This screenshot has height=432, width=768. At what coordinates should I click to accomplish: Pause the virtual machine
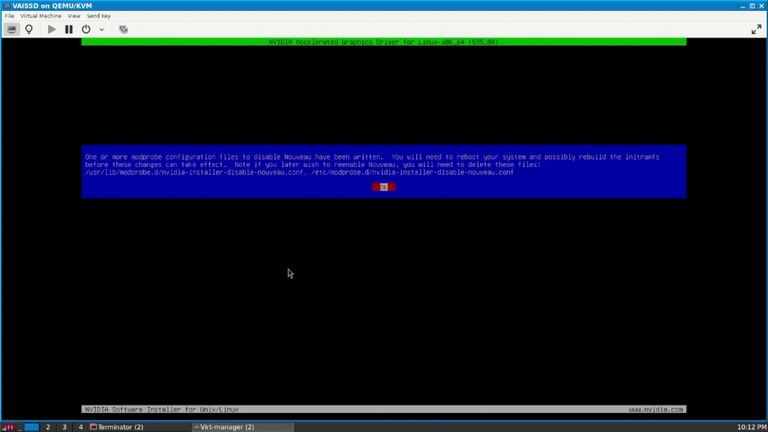point(69,29)
